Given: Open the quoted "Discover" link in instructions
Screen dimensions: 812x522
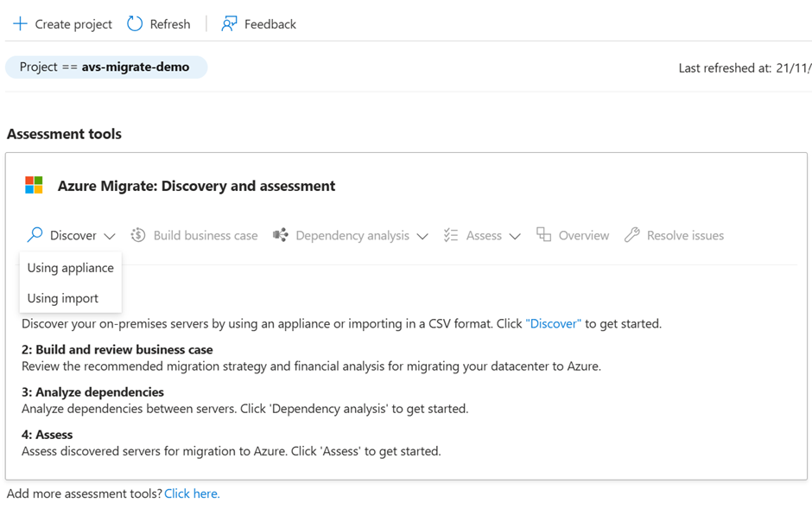Looking at the screenshot, I should pyautogui.click(x=553, y=324).
